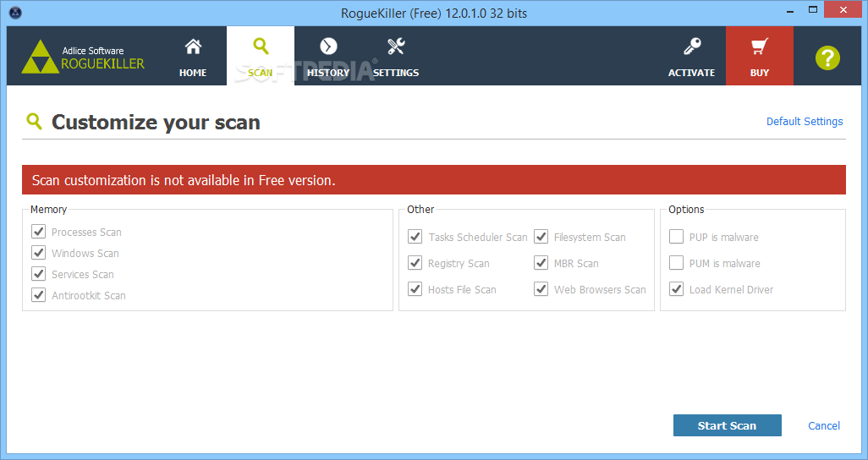
Task: Open the Home tab house icon
Action: tap(193, 47)
